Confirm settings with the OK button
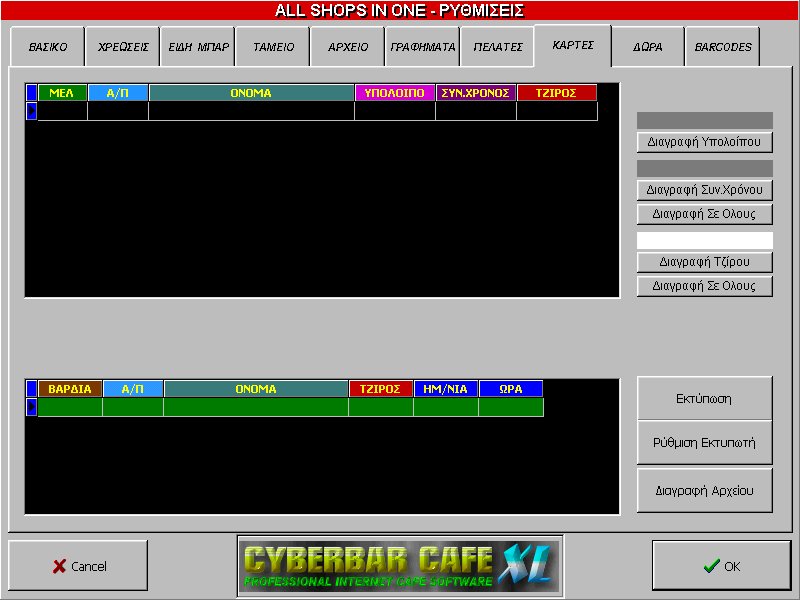This screenshot has height=600, width=800. pos(721,566)
